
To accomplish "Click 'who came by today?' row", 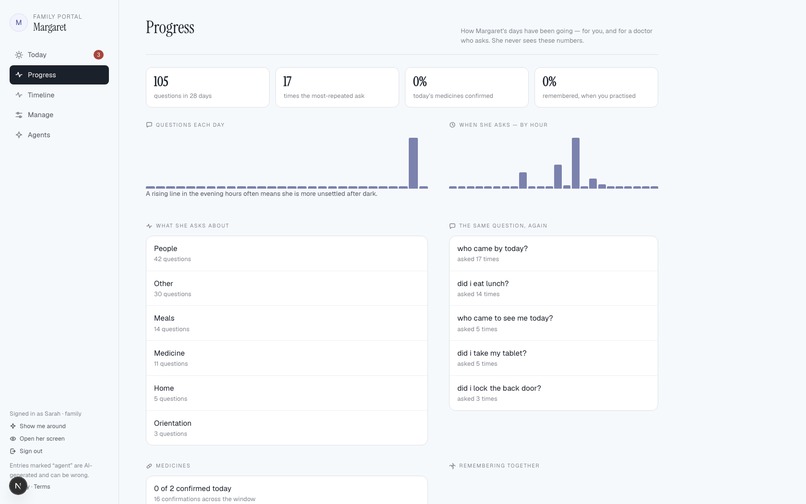I will [x=554, y=254].
